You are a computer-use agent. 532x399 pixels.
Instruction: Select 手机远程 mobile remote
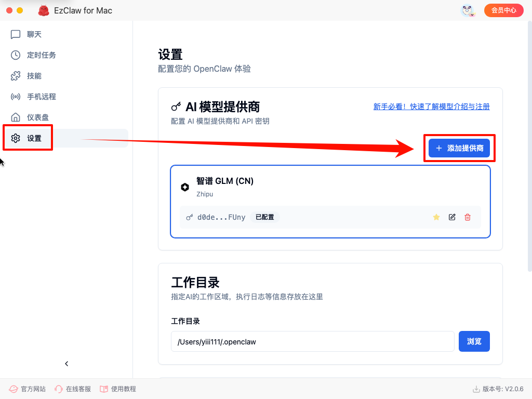tap(41, 97)
